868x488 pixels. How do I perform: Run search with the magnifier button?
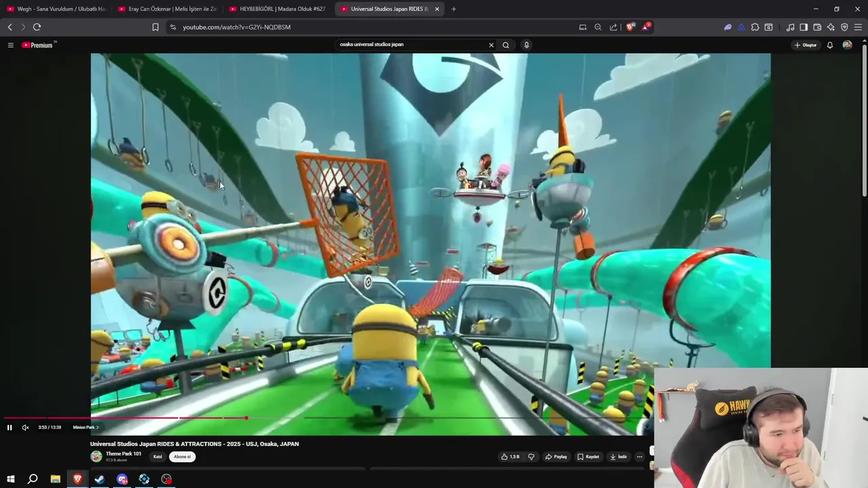pos(506,45)
